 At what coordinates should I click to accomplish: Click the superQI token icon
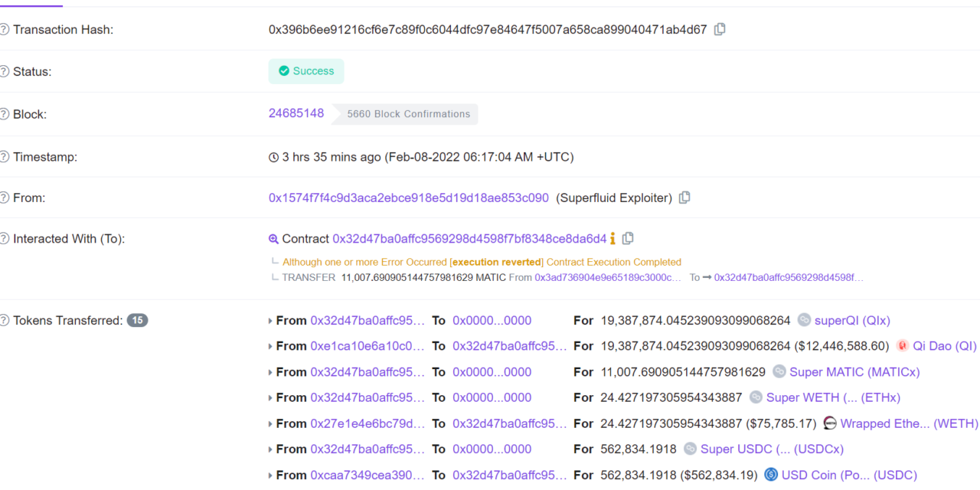(x=804, y=320)
